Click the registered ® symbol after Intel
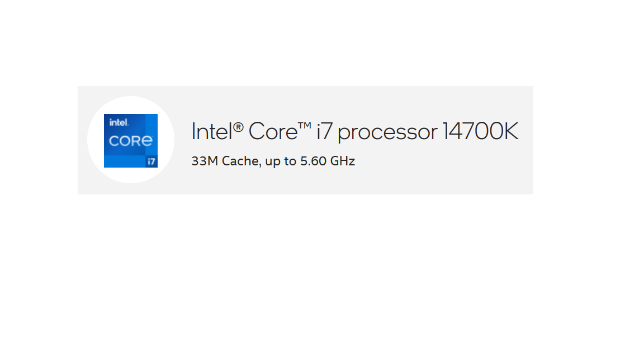The width and height of the screenshot is (644, 362). pos(239,127)
